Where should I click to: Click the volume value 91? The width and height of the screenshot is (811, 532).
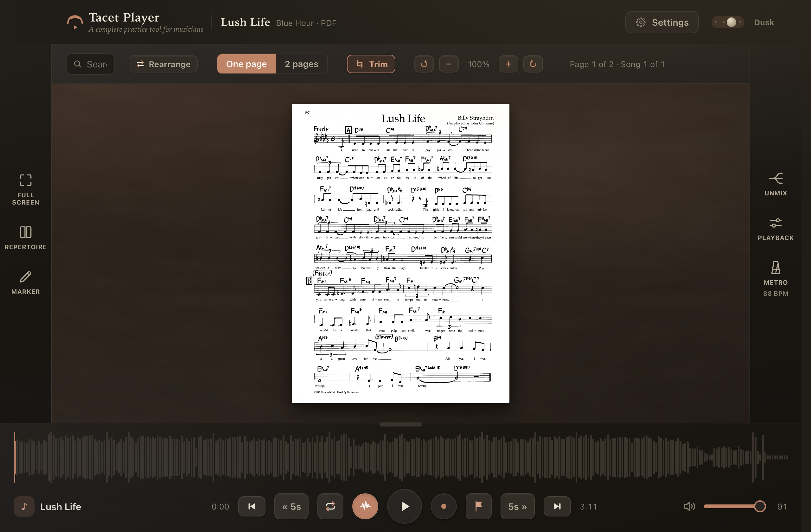[782, 506]
